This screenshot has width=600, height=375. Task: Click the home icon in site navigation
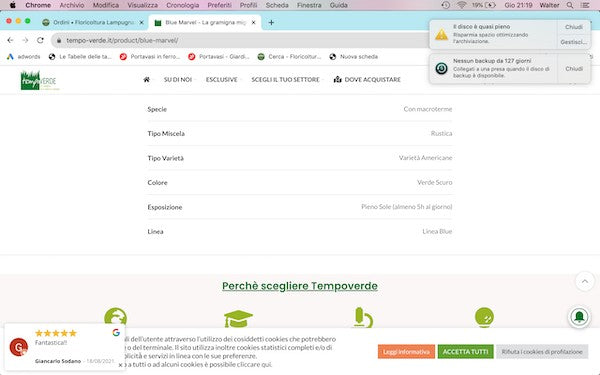pos(146,80)
